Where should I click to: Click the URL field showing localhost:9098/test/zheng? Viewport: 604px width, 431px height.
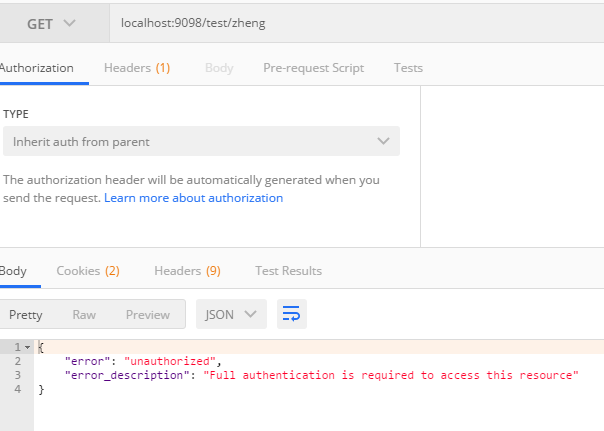357,23
